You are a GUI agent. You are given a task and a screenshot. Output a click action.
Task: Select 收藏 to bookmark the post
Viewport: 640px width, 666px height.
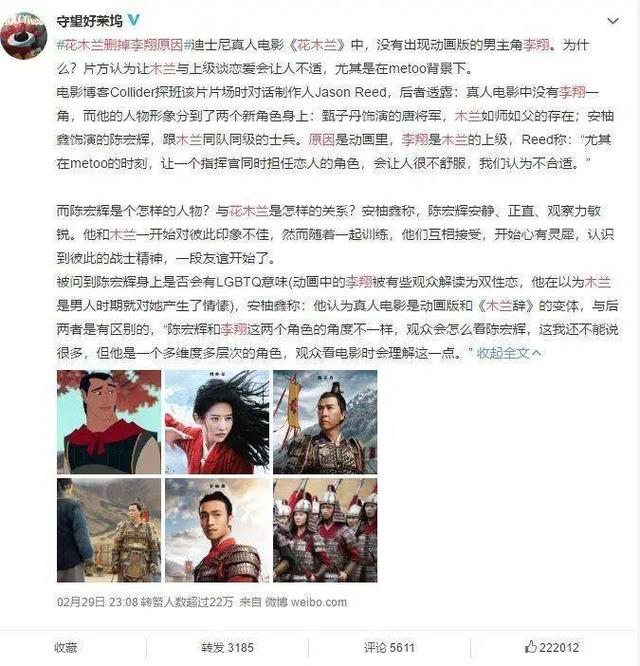[x=65, y=647]
